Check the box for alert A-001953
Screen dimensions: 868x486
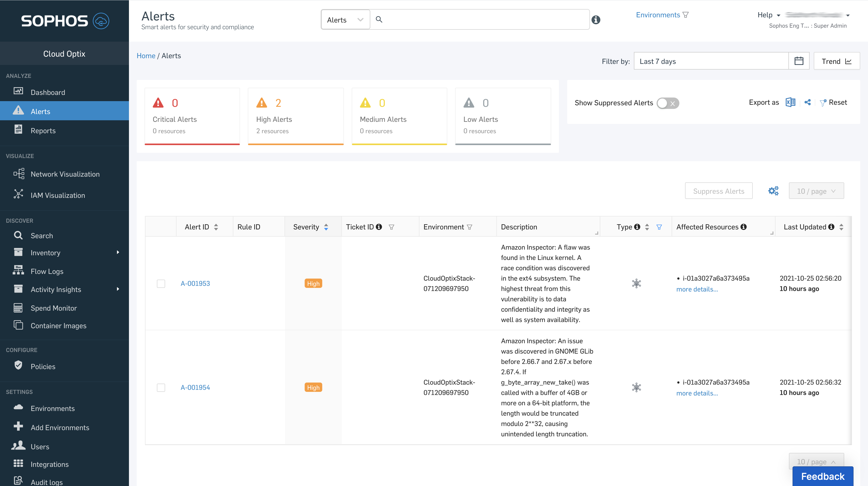point(161,284)
